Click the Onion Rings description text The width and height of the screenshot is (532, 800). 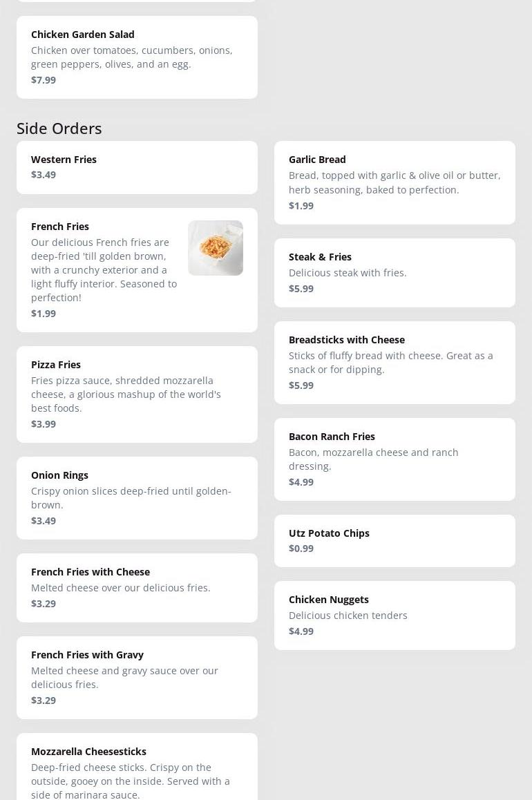131,497
